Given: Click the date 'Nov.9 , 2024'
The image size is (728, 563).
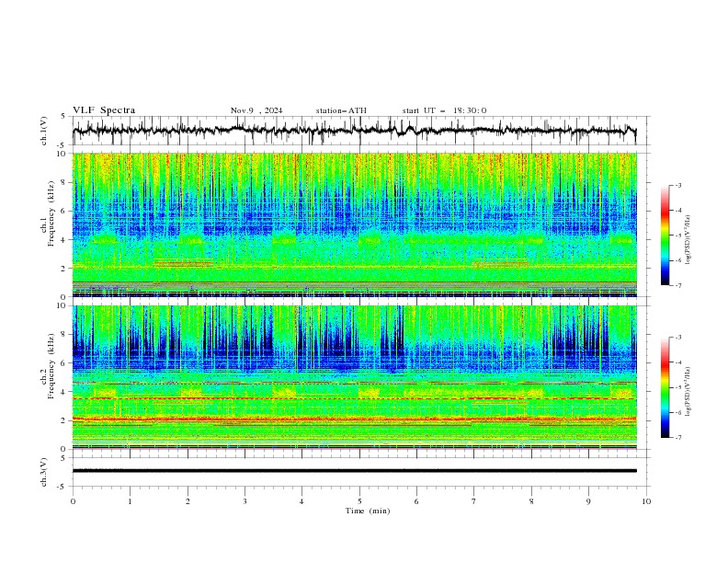Looking at the screenshot, I should (x=256, y=110).
